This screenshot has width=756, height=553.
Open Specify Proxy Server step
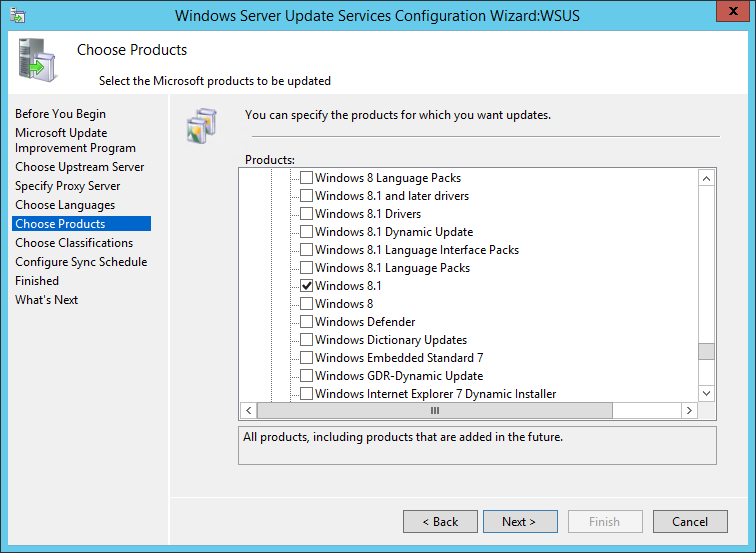pyautogui.click(x=68, y=186)
